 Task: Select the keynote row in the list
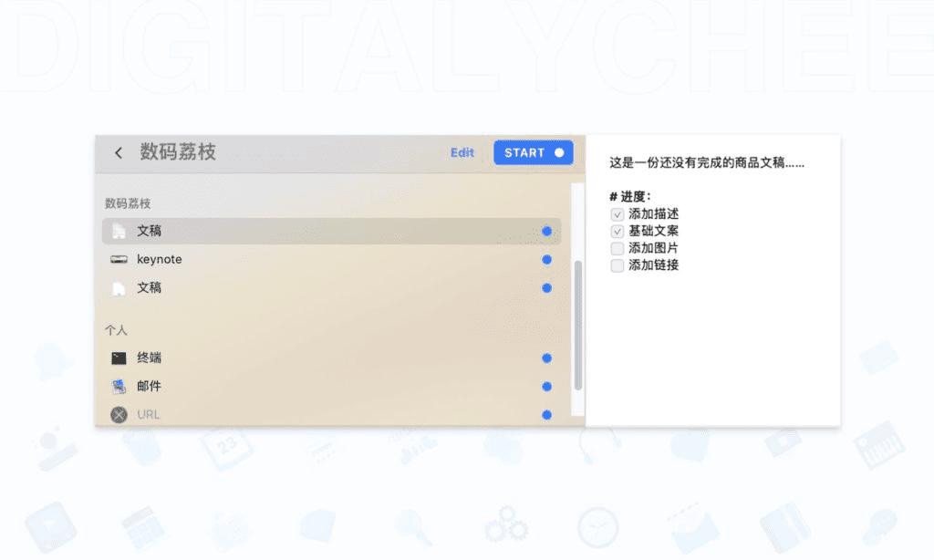319,259
